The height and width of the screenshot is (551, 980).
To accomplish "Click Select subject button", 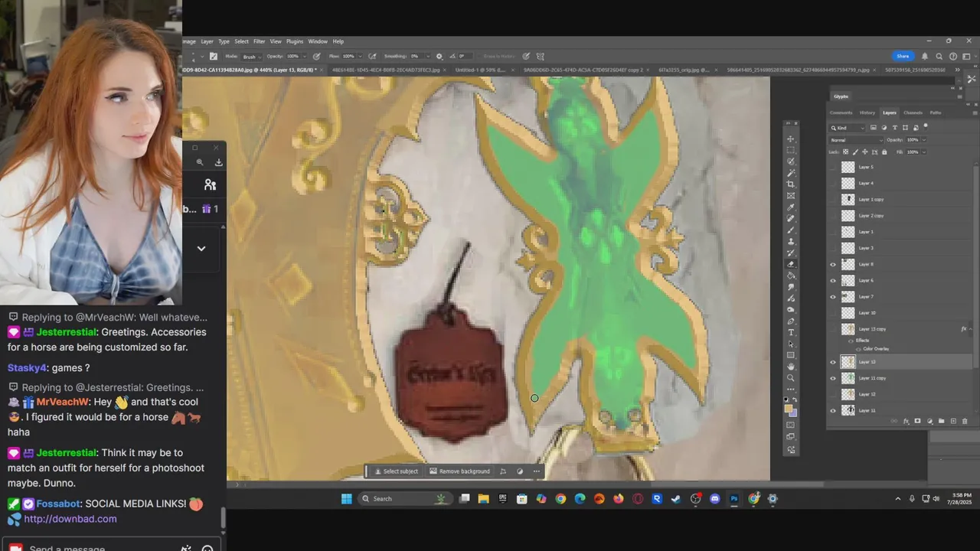I will pos(396,471).
